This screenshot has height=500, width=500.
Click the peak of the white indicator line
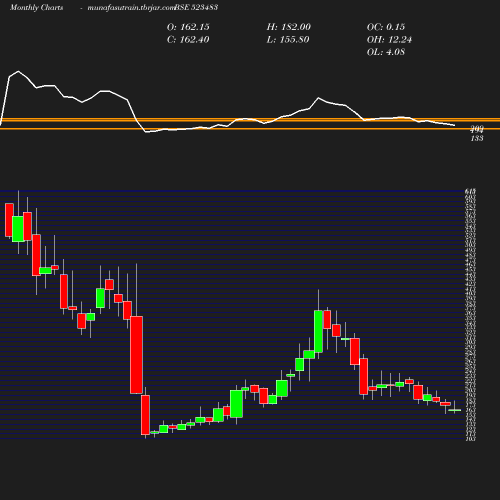point(18,71)
